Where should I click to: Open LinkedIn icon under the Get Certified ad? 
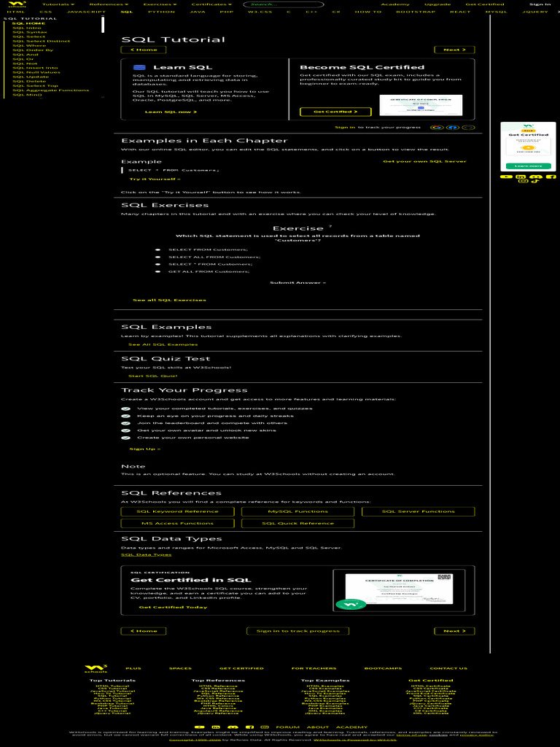[x=521, y=177]
